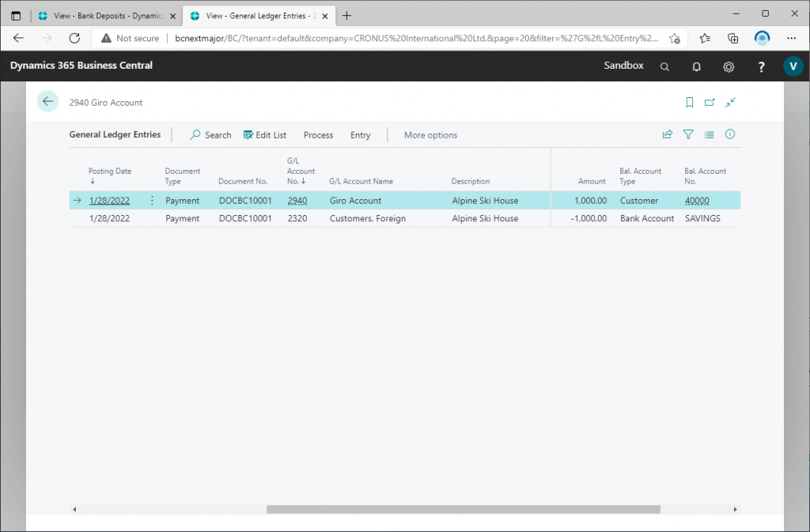This screenshot has height=532, width=810.
Task: Bookmark this General Ledger Entries page
Action: 689,102
